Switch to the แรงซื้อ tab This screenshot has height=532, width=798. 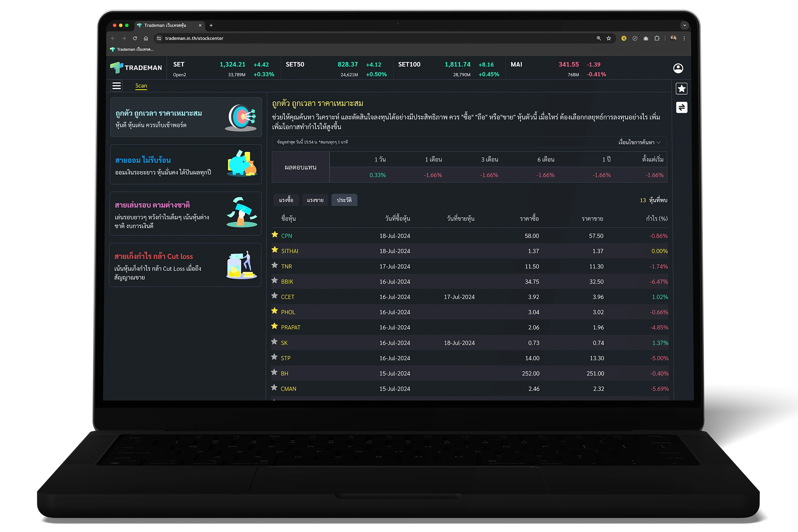coord(286,200)
